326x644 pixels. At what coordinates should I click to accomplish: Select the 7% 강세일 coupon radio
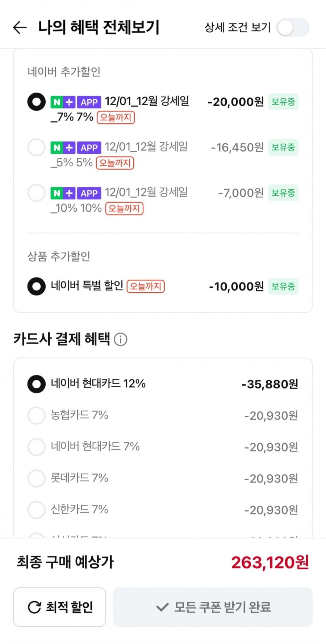[x=37, y=102]
